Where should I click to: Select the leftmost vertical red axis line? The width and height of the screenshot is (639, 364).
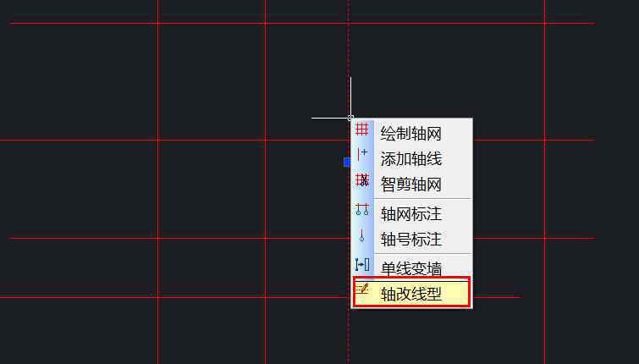[158, 182]
